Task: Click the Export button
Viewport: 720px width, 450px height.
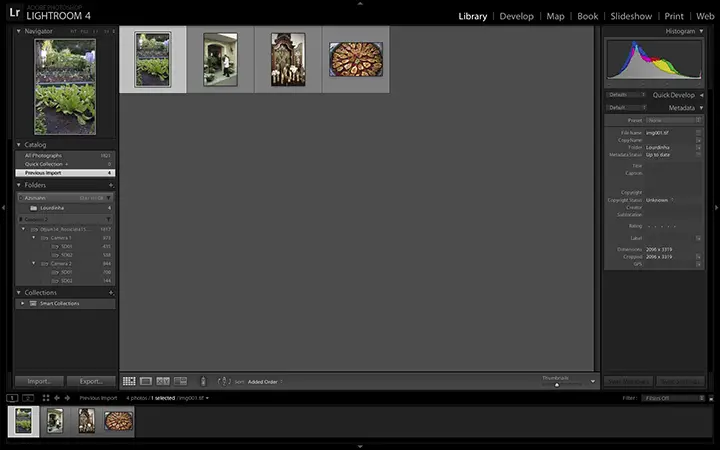Action: click(x=91, y=381)
